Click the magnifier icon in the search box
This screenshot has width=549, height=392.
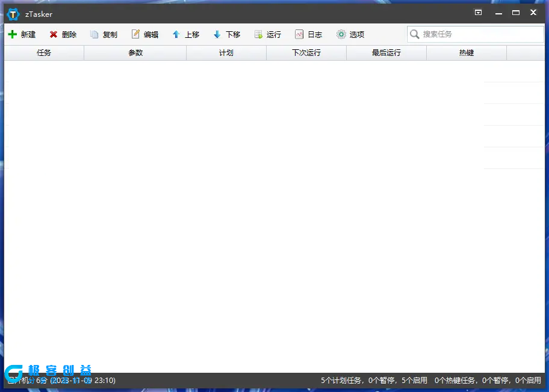[x=415, y=34]
